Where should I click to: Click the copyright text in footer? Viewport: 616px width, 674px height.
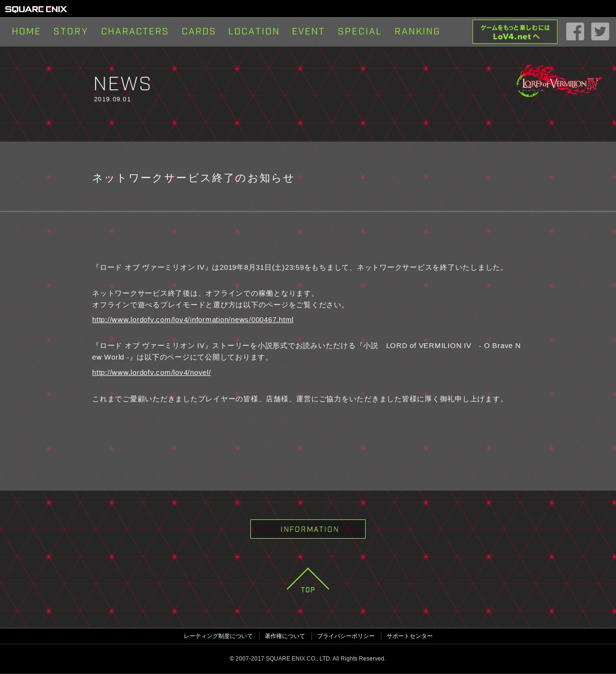(x=308, y=659)
